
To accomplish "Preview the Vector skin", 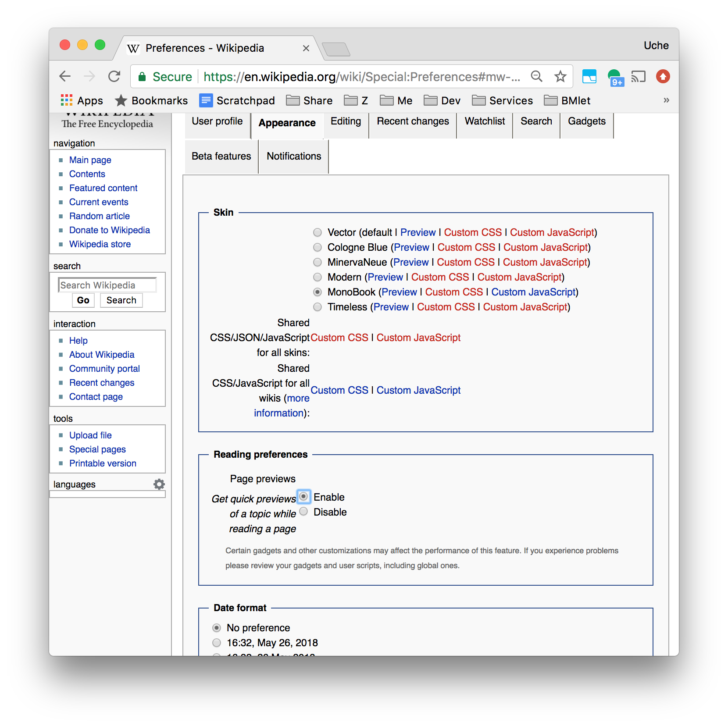I will (418, 232).
